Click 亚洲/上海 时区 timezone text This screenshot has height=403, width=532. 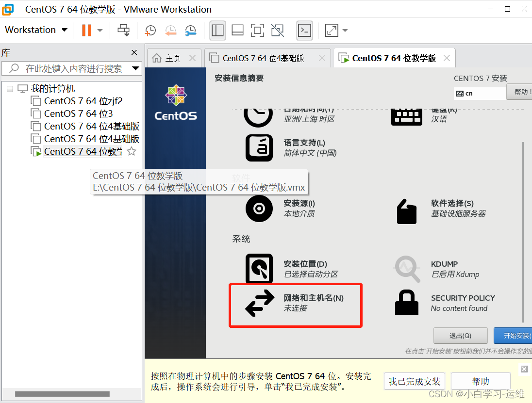click(x=309, y=119)
